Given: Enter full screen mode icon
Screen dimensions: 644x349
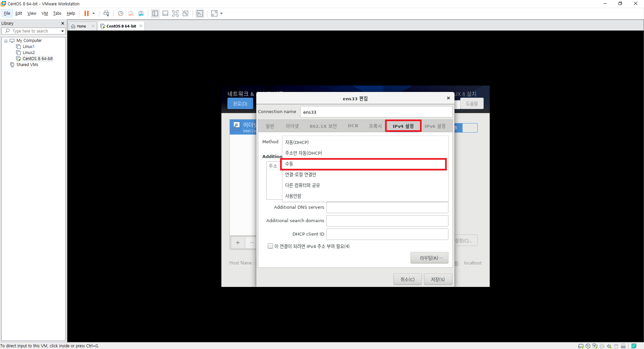Looking at the screenshot, I should [175, 13].
